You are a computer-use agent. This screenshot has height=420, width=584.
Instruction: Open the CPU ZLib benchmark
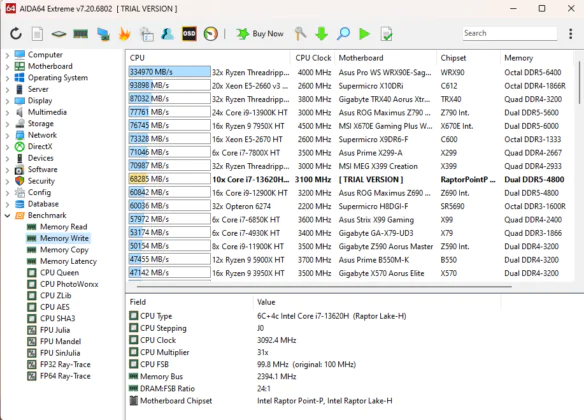click(55, 296)
